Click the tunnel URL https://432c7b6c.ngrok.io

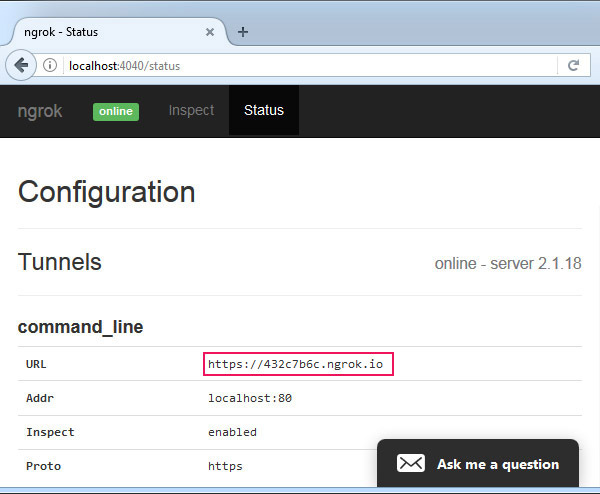point(295,364)
